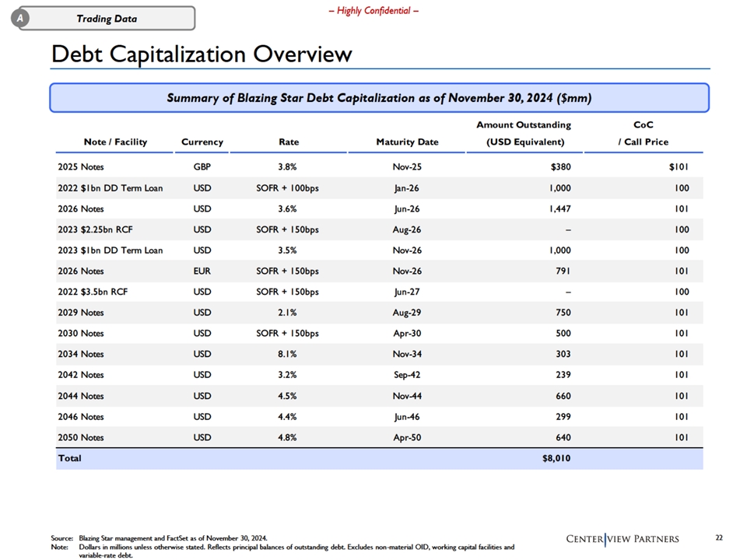Select the 2050 Notes row label
This screenshot has height=560, width=747.
[x=80, y=438]
